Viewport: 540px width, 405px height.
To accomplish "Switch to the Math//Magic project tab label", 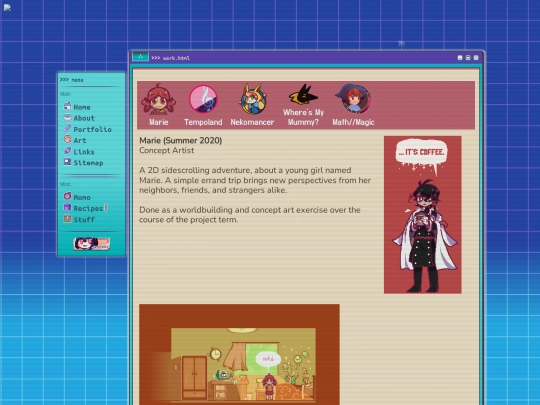I will click(353, 122).
